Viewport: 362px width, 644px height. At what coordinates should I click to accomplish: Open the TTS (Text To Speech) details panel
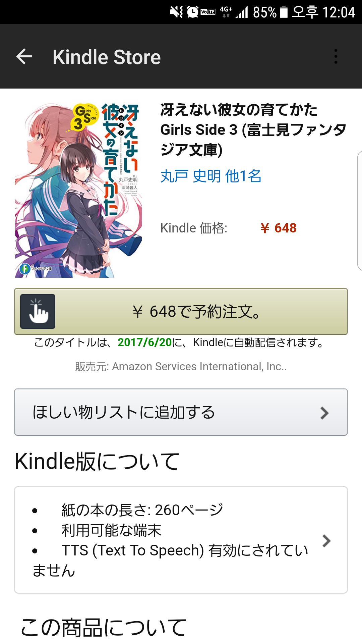tap(181, 540)
